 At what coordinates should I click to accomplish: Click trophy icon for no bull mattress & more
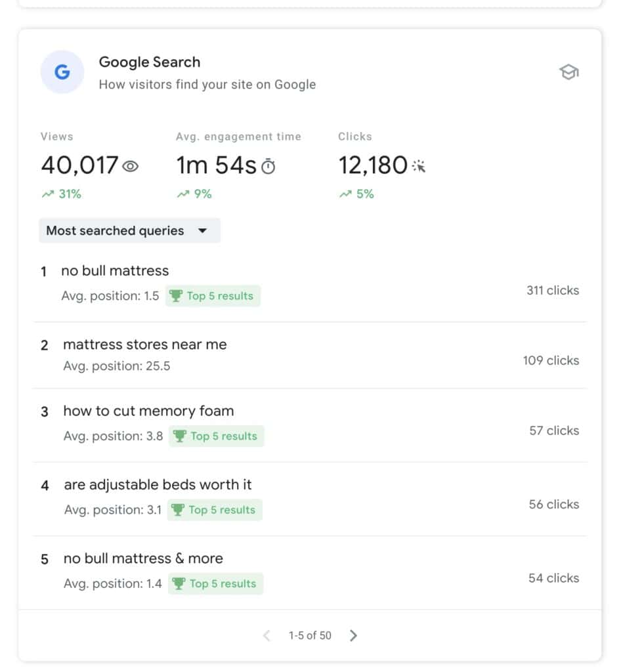(179, 583)
